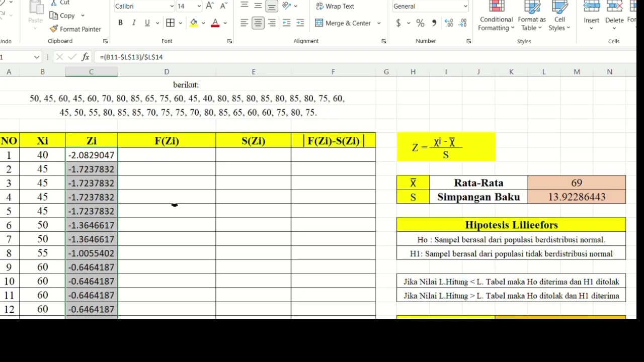The image size is (644, 362).
Task: Open Conditional Formatting menu
Action: click(x=497, y=17)
